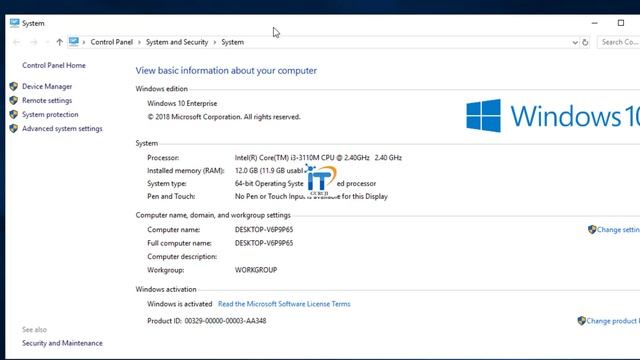
Task: Click the 64-bit Operating System value
Action: pos(305,184)
